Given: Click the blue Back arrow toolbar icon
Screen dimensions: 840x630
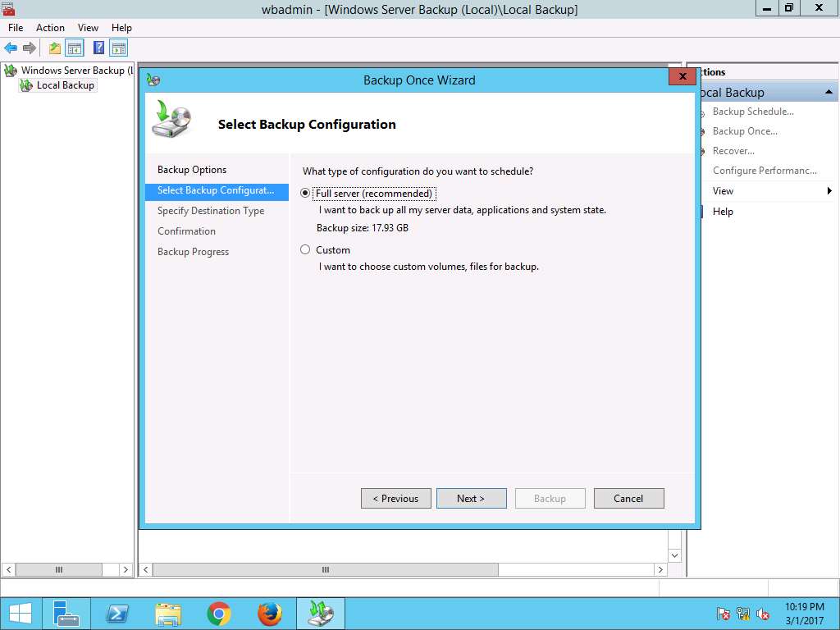Looking at the screenshot, I should 10,48.
